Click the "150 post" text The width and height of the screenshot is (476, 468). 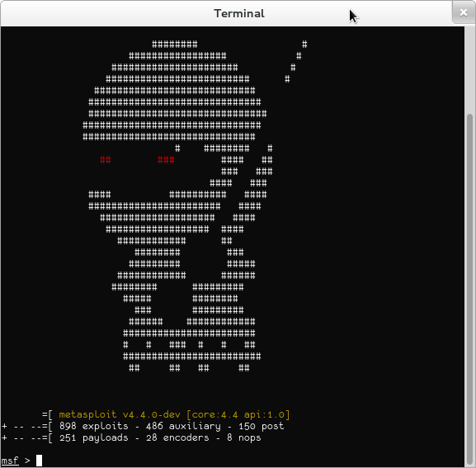coord(261,426)
